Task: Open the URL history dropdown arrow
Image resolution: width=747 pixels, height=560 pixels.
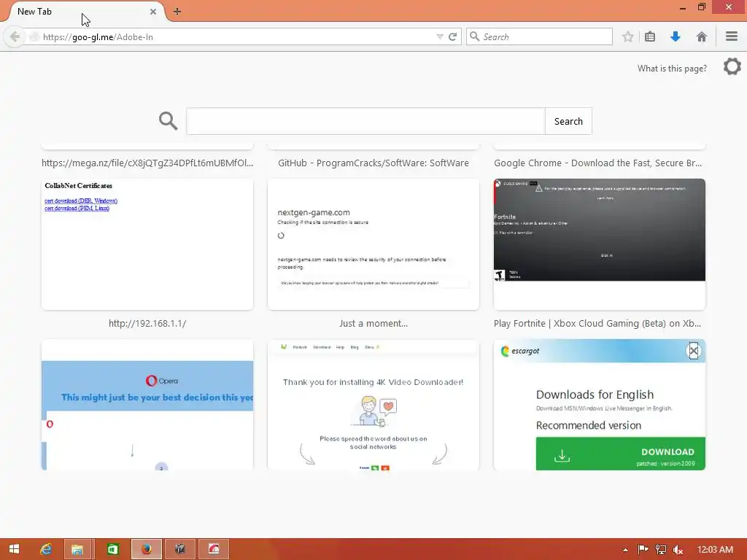Action: pos(440,36)
